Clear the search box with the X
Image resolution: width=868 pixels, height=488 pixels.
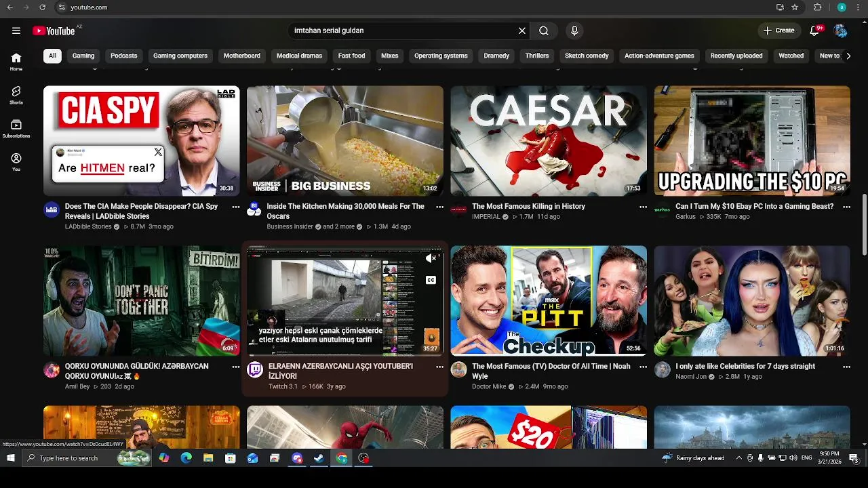click(x=522, y=30)
